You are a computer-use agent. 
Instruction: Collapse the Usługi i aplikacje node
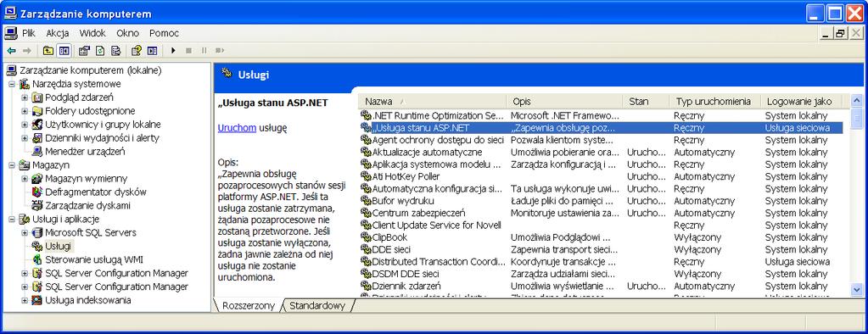tap(11, 219)
